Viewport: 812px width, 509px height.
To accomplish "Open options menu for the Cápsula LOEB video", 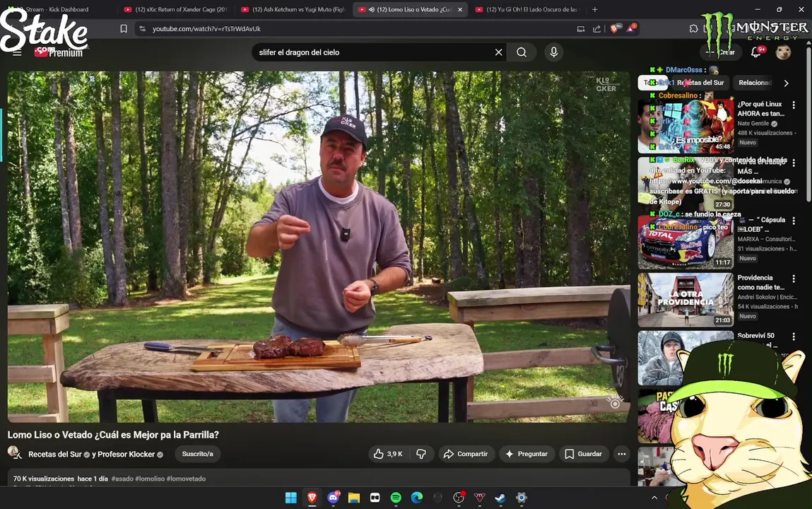I will (x=794, y=221).
